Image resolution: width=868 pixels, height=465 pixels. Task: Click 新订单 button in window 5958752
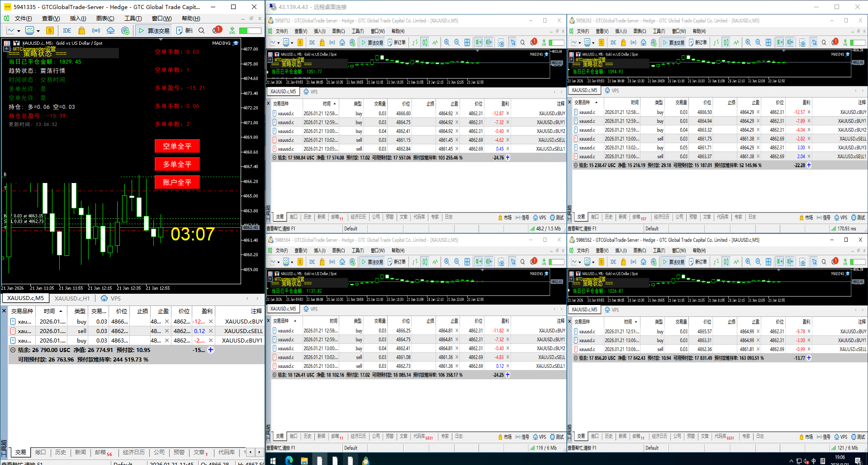(397, 42)
